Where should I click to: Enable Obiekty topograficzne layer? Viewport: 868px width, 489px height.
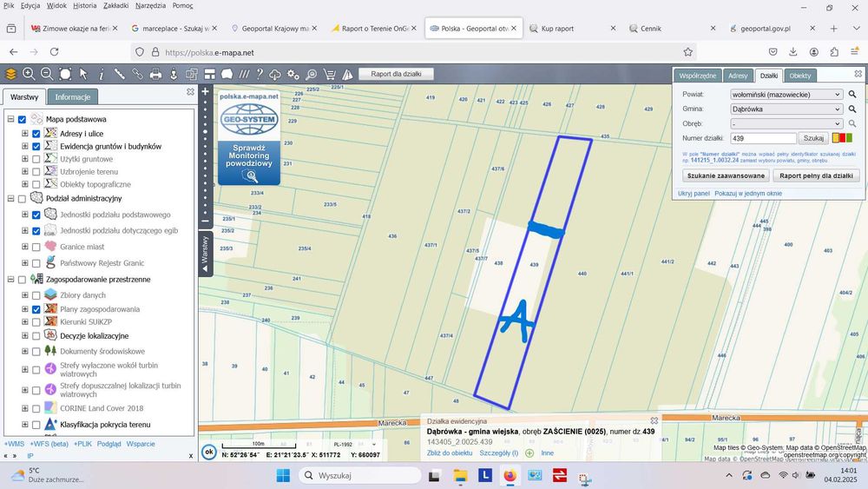click(x=36, y=184)
